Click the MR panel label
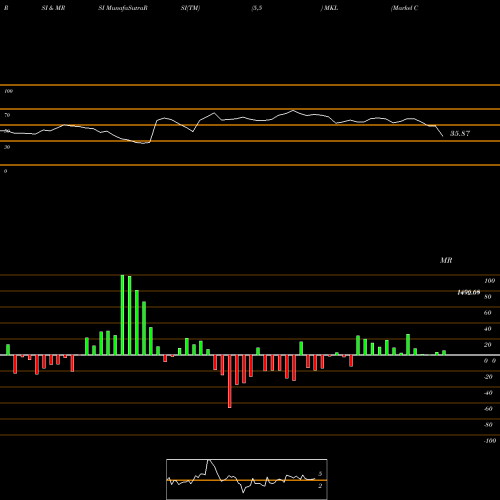 446,260
